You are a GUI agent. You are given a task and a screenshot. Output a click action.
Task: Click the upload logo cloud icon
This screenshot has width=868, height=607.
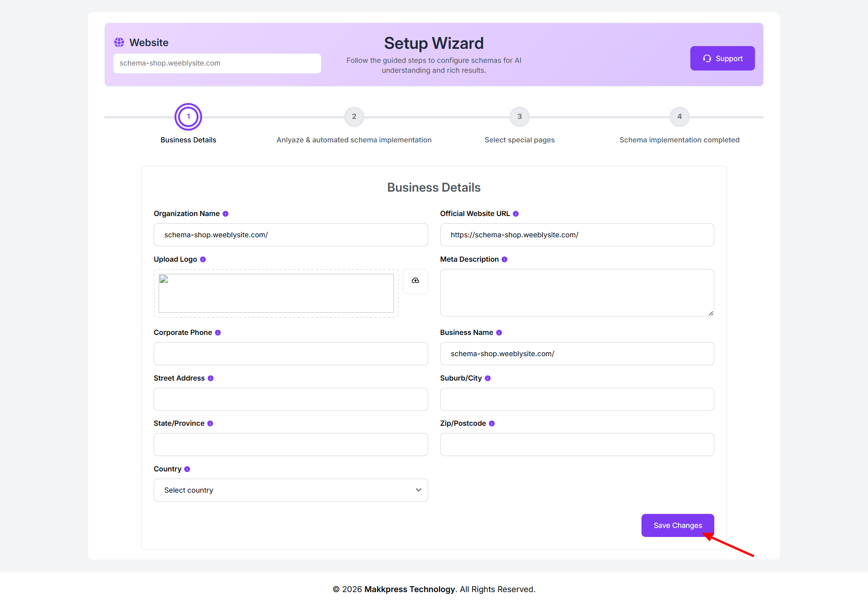pos(415,281)
